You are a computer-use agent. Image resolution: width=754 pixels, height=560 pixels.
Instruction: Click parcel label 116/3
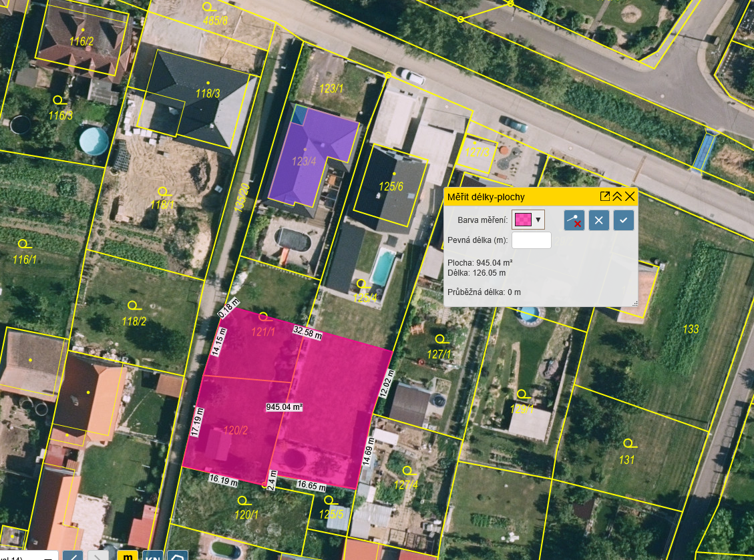point(61,115)
